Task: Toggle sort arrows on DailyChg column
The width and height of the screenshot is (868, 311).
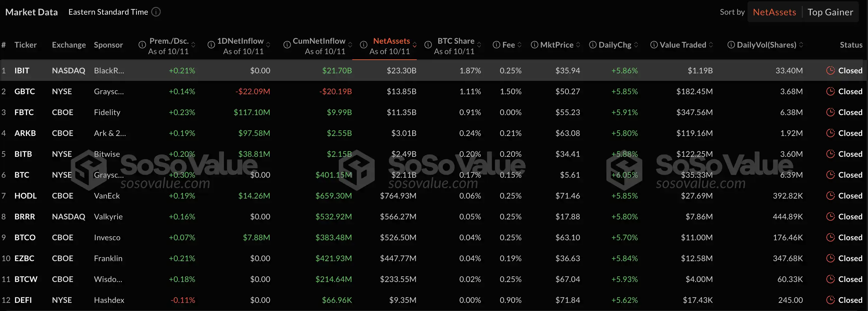Action: coord(636,45)
